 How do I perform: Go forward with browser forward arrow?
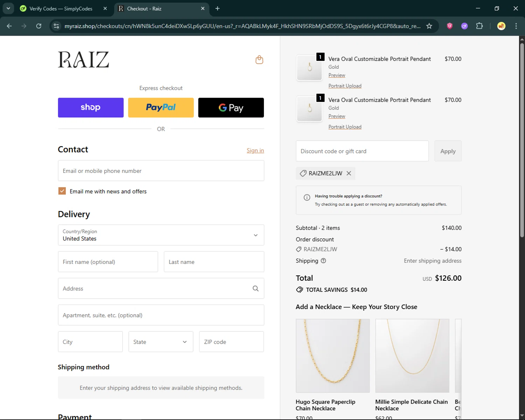tap(24, 26)
